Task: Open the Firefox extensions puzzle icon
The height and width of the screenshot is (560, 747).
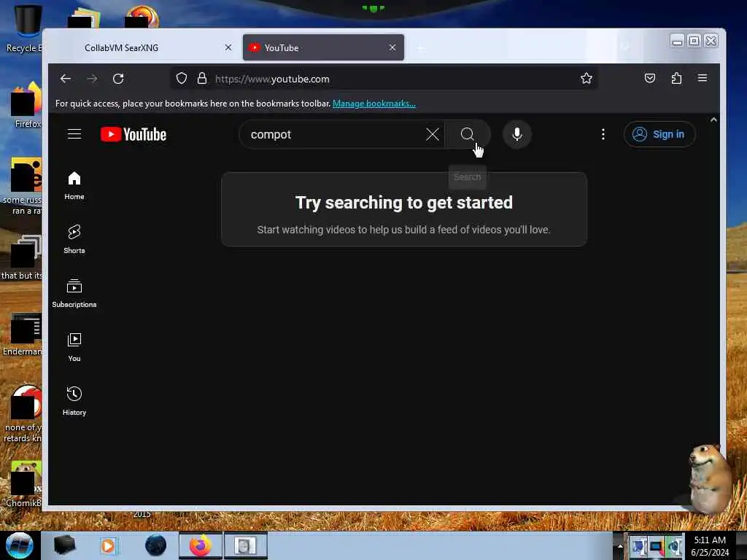Action: point(676,78)
